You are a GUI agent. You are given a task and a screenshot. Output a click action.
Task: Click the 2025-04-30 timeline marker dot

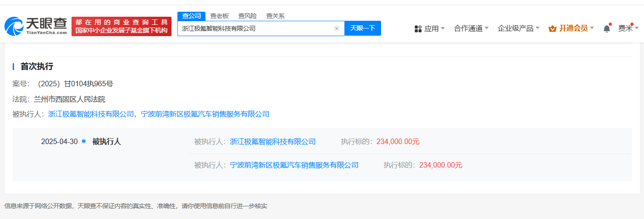click(x=84, y=141)
